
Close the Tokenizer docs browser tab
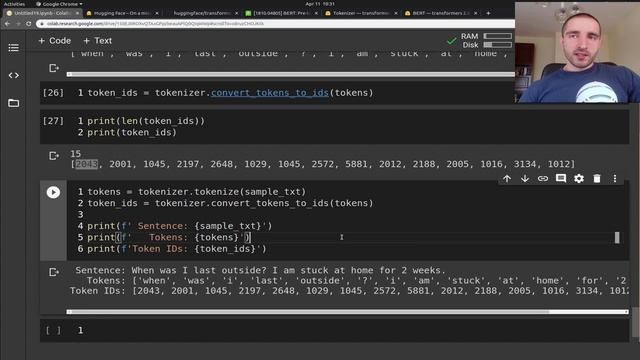pyautogui.click(x=396, y=13)
